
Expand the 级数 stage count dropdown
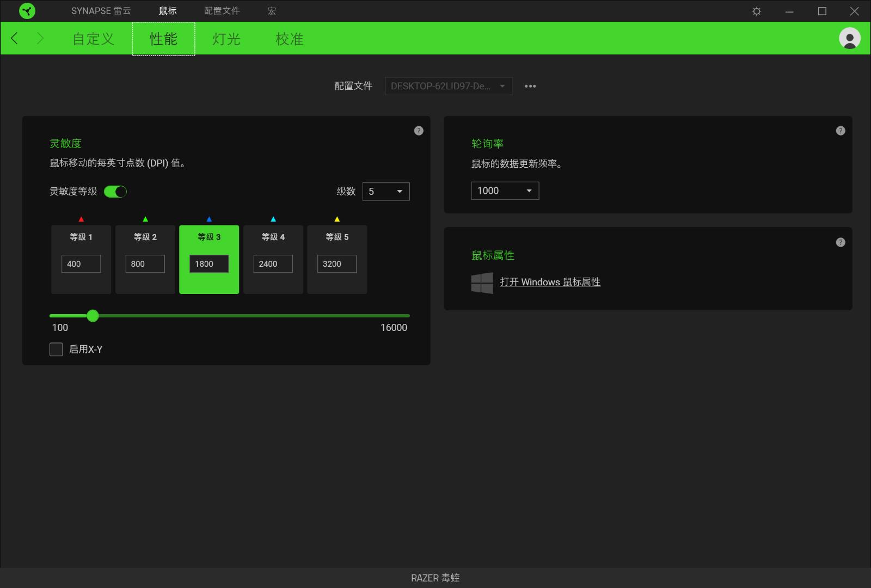pyautogui.click(x=386, y=192)
